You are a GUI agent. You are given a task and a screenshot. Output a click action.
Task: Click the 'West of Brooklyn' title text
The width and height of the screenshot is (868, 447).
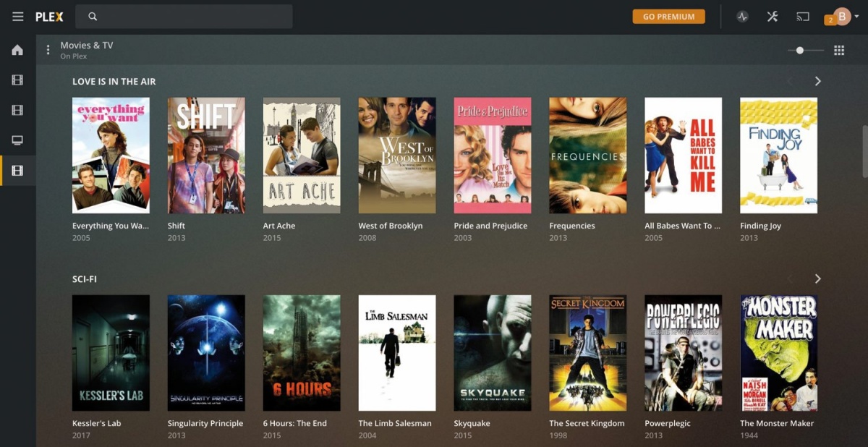[391, 226]
